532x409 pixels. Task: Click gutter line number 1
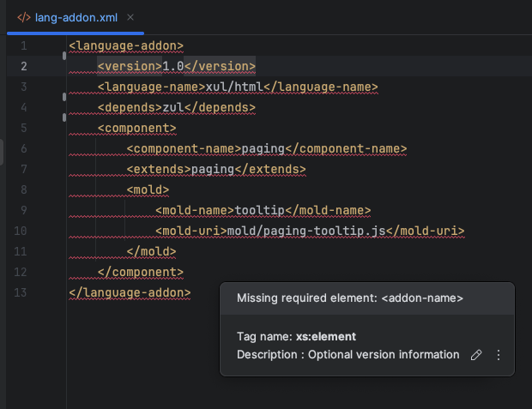24,45
